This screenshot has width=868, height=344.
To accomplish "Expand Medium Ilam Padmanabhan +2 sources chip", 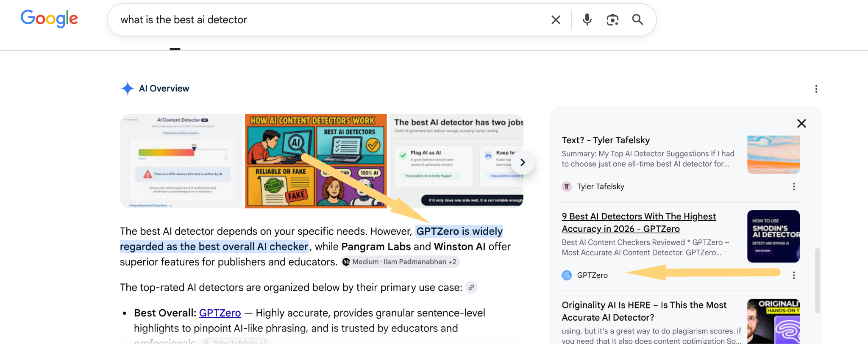I will (400, 262).
